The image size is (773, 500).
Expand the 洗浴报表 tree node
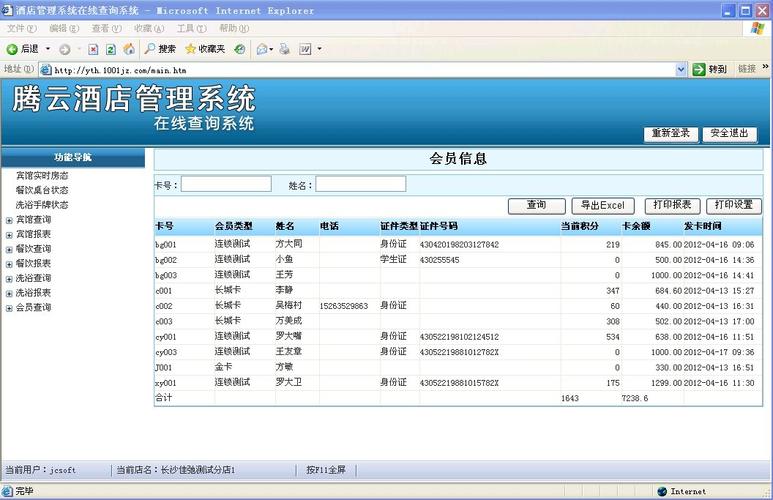point(9,294)
